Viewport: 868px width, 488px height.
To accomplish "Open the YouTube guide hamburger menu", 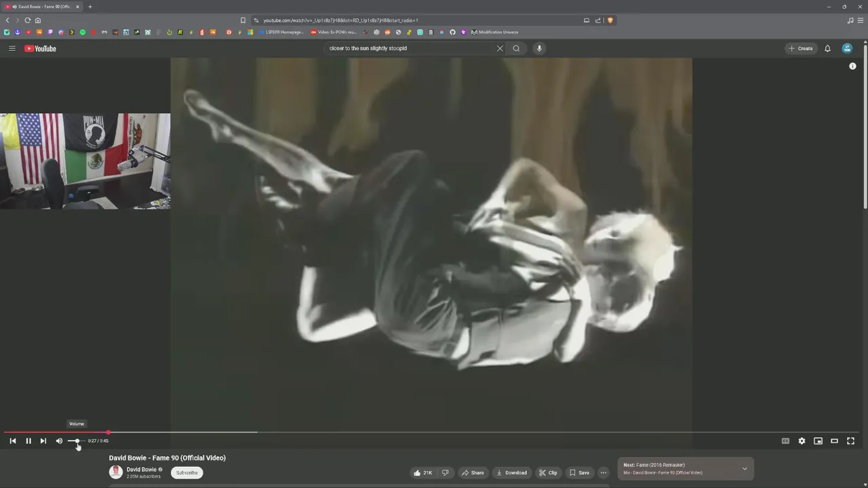I will 12,48.
